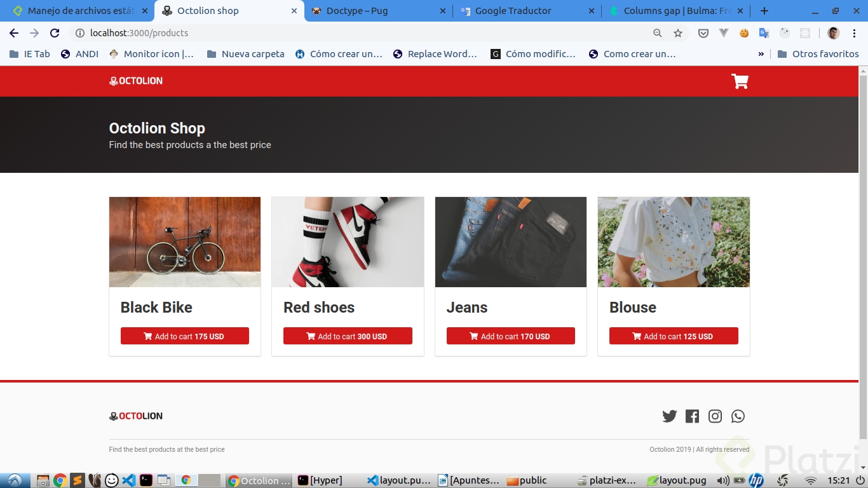Click the Red shoes product image
The width and height of the screenshot is (868, 488).
pos(348,241)
